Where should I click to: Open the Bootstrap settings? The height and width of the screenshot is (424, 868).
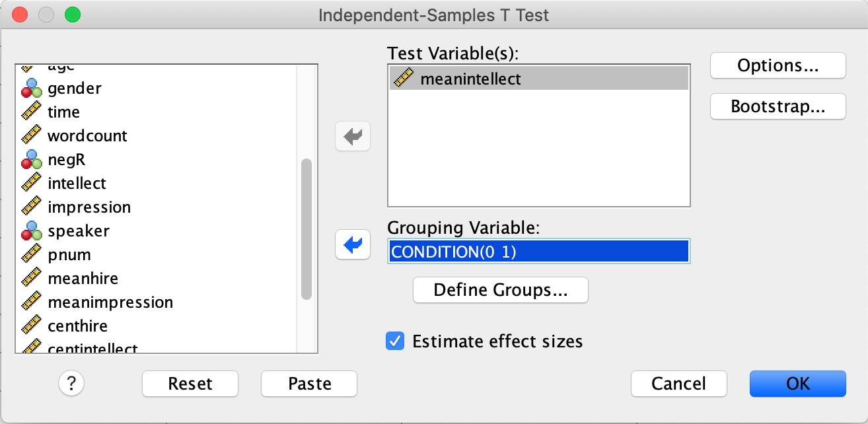(x=778, y=107)
